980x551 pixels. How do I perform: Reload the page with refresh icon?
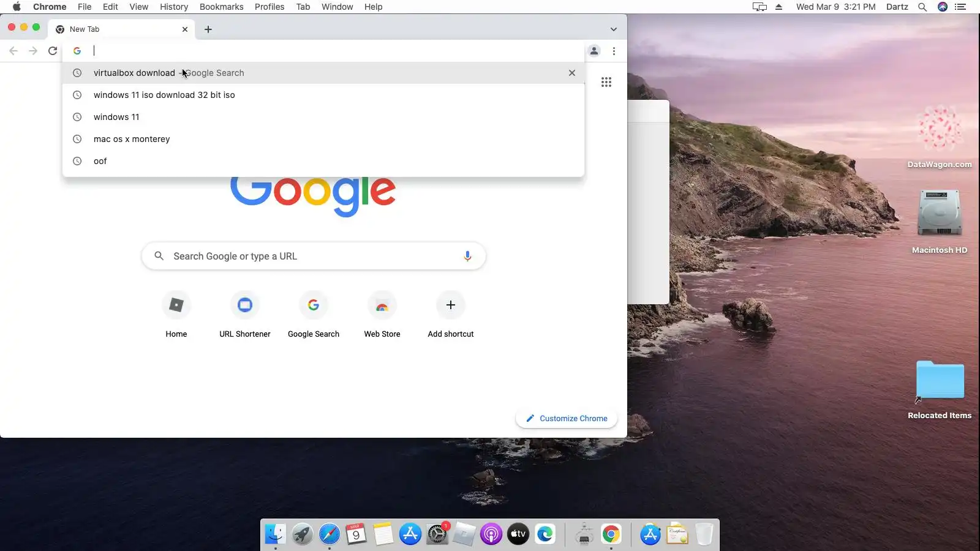(x=53, y=51)
